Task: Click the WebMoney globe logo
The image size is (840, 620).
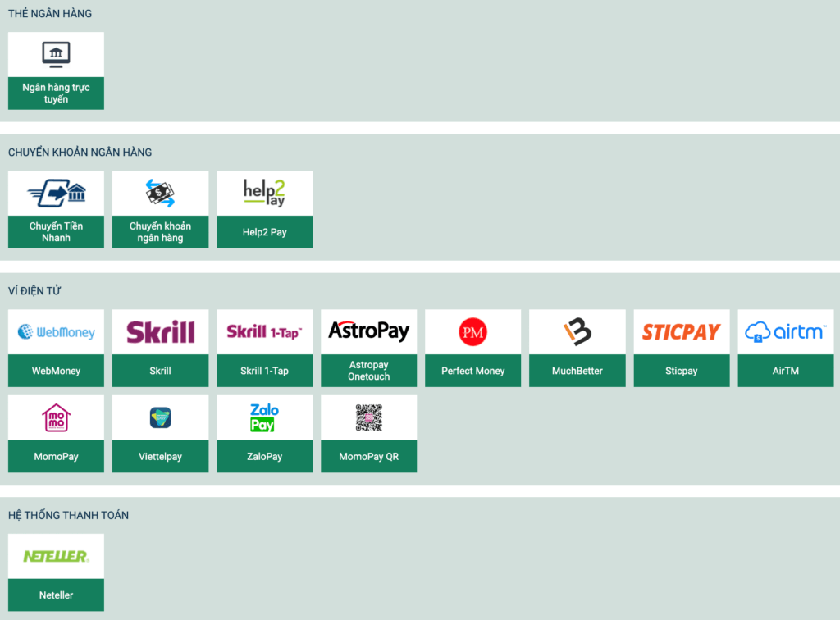Action: tap(57, 332)
